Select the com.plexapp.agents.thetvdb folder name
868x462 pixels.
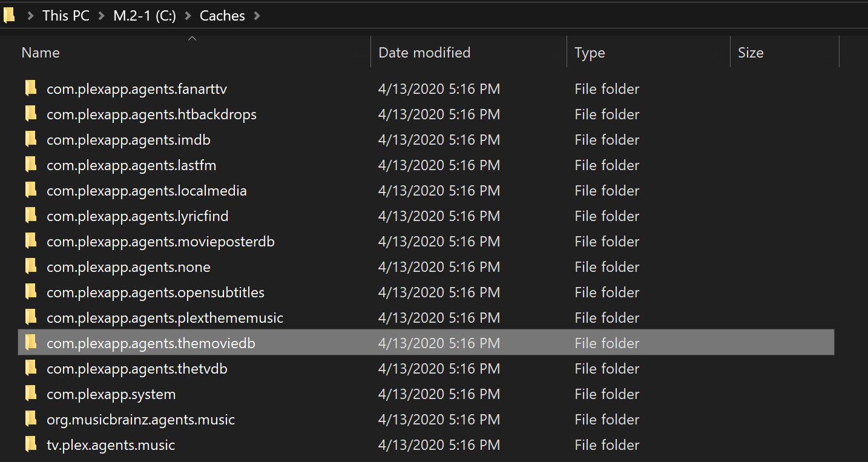137,369
